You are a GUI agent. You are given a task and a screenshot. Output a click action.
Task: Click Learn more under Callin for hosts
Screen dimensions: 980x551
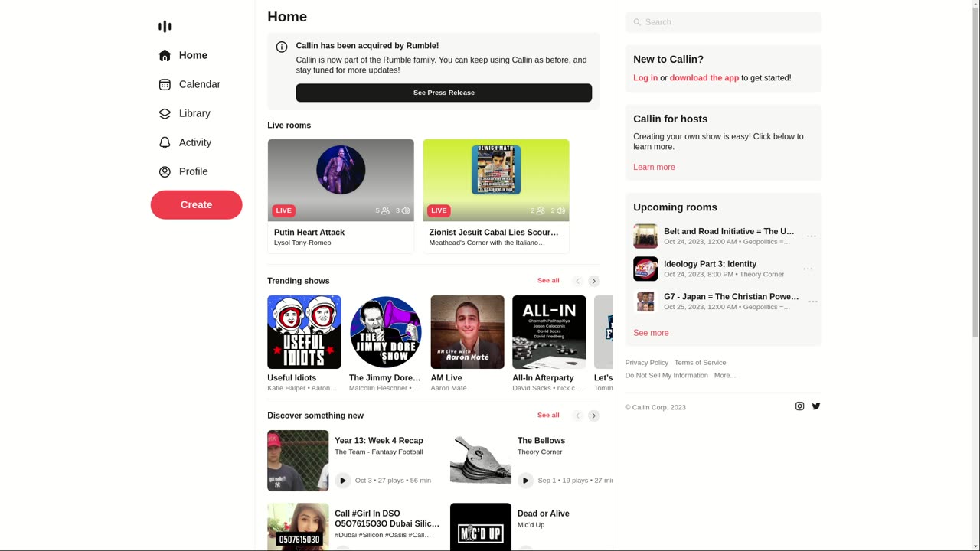click(x=654, y=167)
